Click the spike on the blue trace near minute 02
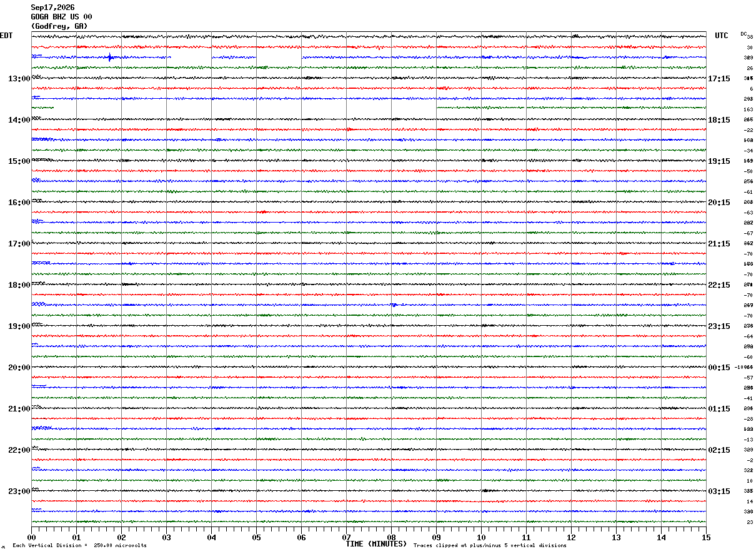 coord(110,58)
